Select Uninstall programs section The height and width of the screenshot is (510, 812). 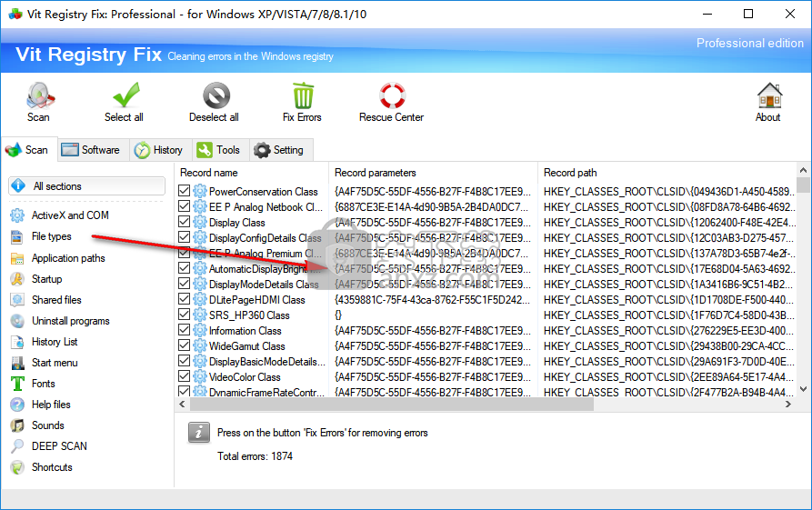coord(70,321)
